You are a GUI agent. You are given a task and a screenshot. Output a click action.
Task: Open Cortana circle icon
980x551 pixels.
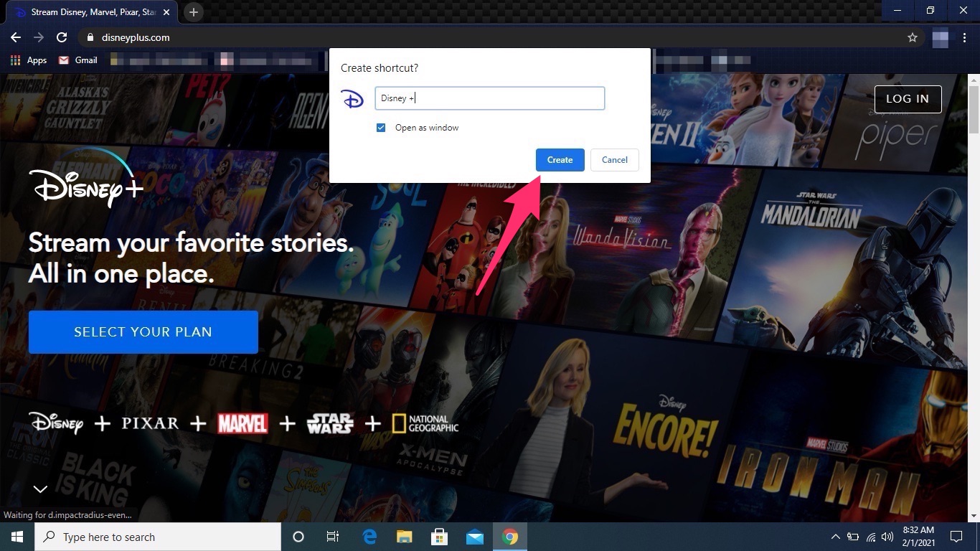pyautogui.click(x=298, y=537)
